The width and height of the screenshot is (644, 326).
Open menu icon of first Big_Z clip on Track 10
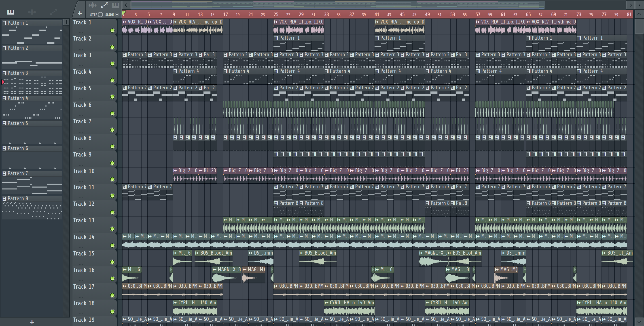(x=175, y=171)
